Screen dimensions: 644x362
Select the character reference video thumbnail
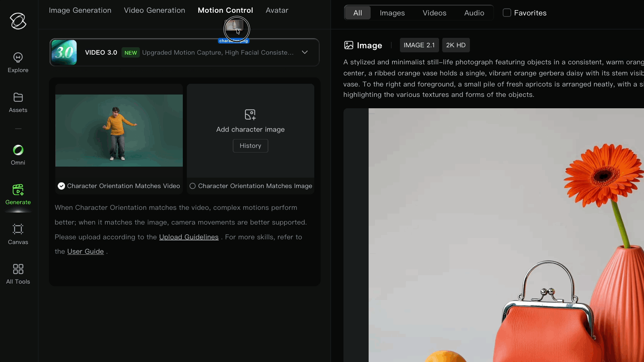119,130
